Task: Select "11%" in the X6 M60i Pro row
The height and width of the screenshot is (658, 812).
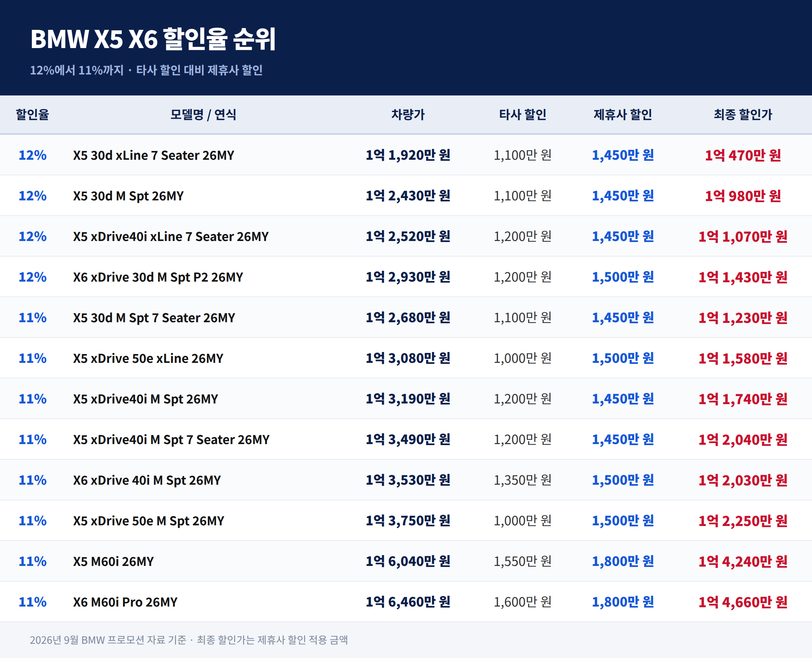Action: point(32,601)
